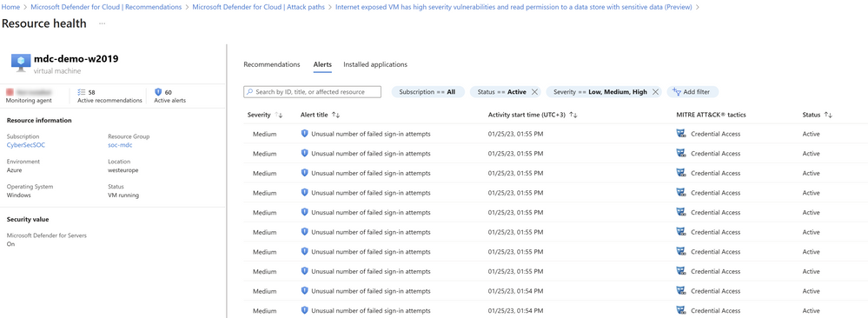This screenshot has height=318, width=868.
Task: Open the ellipsis menu beside Resource health
Action: pyautogui.click(x=102, y=23)
